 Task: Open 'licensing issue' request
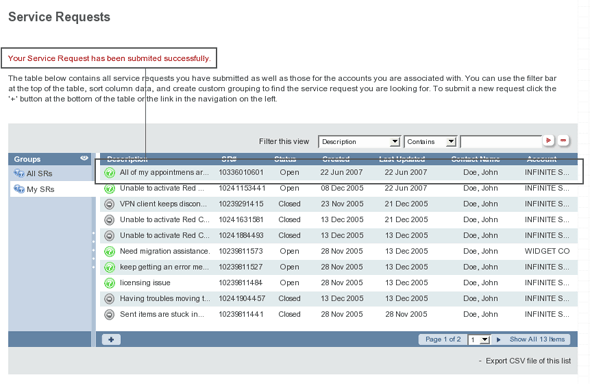(x=145, y=283)
